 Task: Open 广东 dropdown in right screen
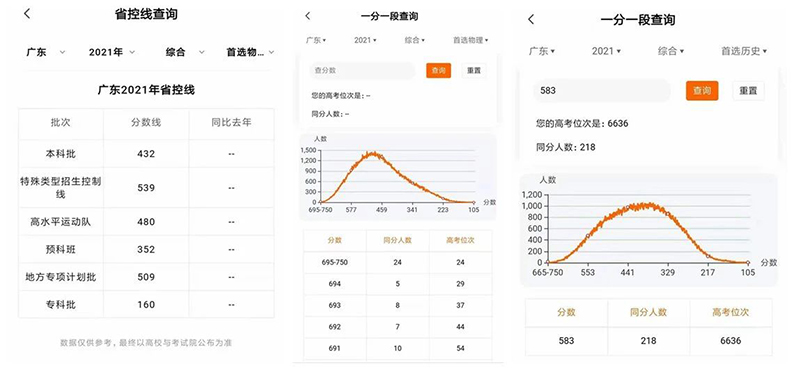(x=542, y=51)
